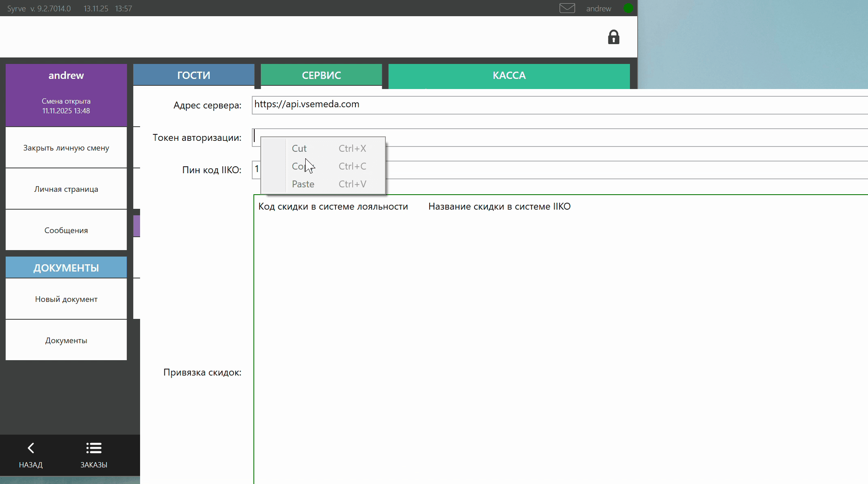Click Закрыть личную смену button

click(x=66, y=148)
